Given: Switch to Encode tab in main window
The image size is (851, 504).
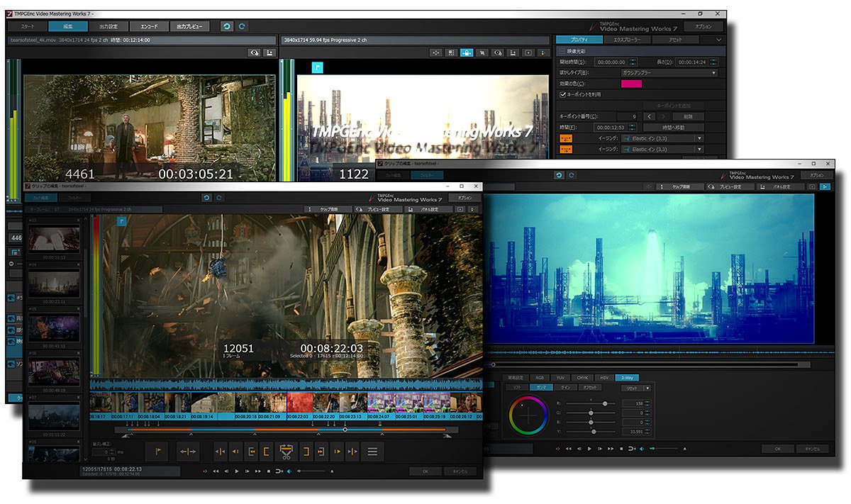Looking at the screenshot, I should (150, 26).
